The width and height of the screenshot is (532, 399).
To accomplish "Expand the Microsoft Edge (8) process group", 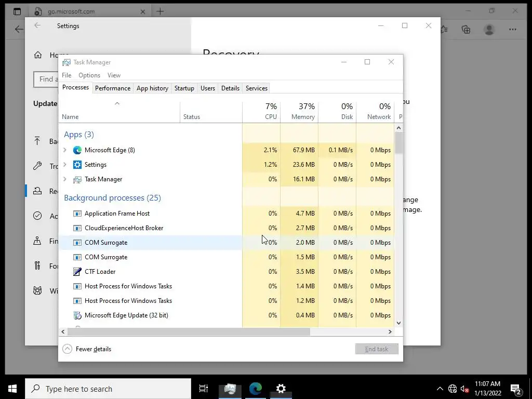I will click(65, 150).
